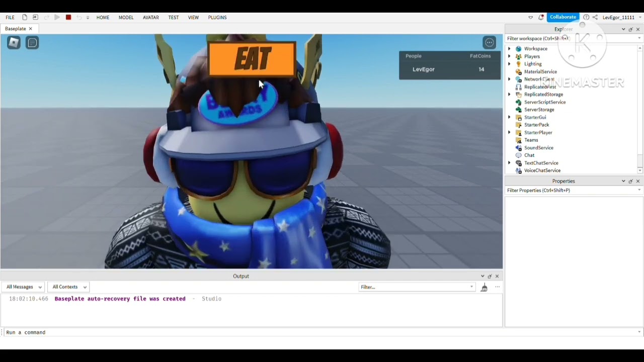Click the MaterialService icon
Screen dimensions: 644x362
coord(519,71)
